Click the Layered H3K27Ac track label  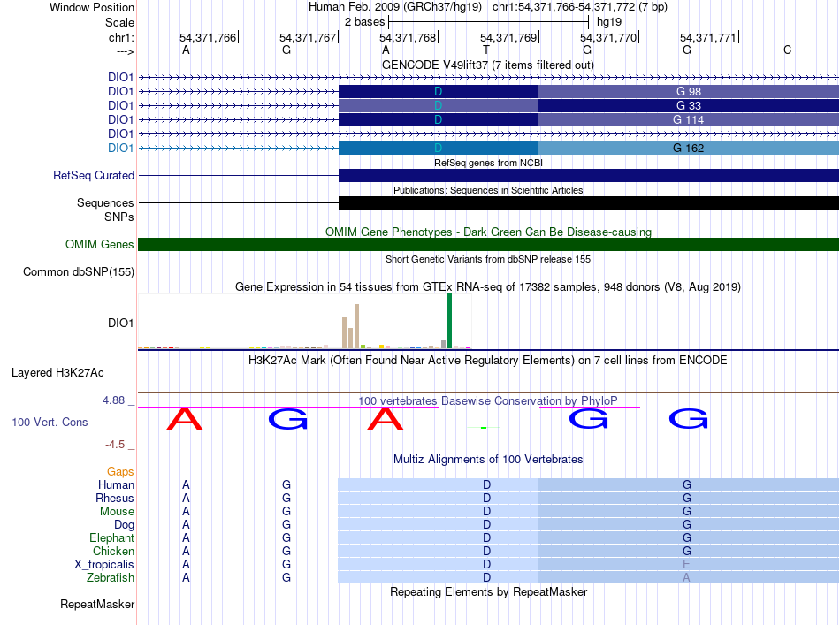pyautogui.click(x=57, y=373)
